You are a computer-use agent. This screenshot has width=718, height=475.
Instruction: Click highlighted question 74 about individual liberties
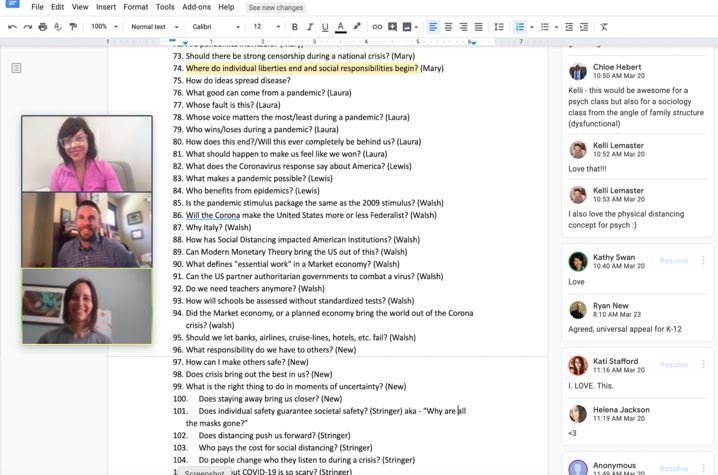pyautogui.click(x=302, y=68)
